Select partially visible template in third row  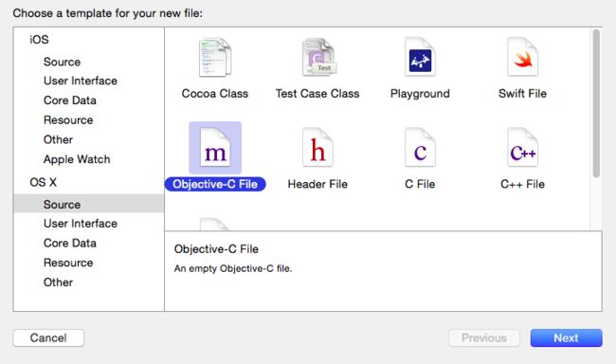[214, 224]
